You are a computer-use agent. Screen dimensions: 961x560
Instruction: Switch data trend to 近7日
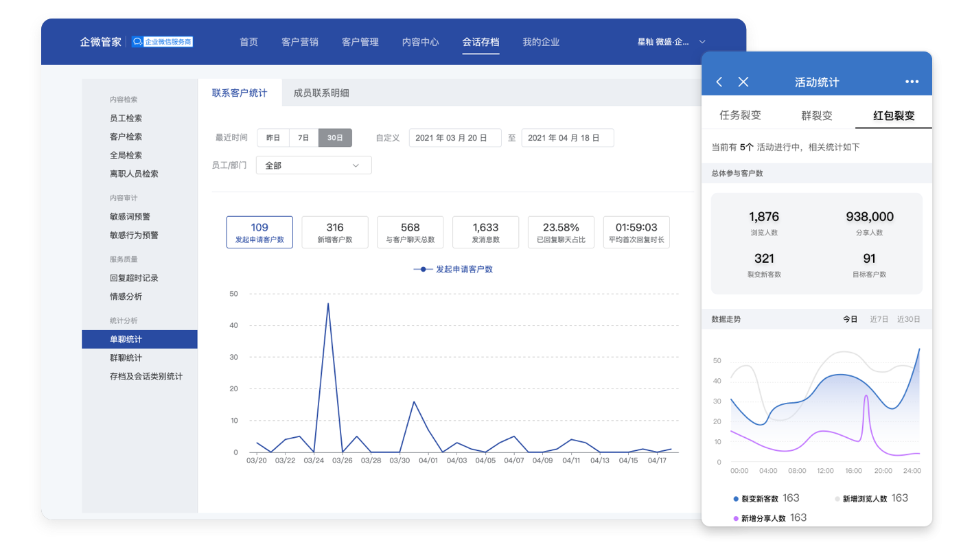879,319
